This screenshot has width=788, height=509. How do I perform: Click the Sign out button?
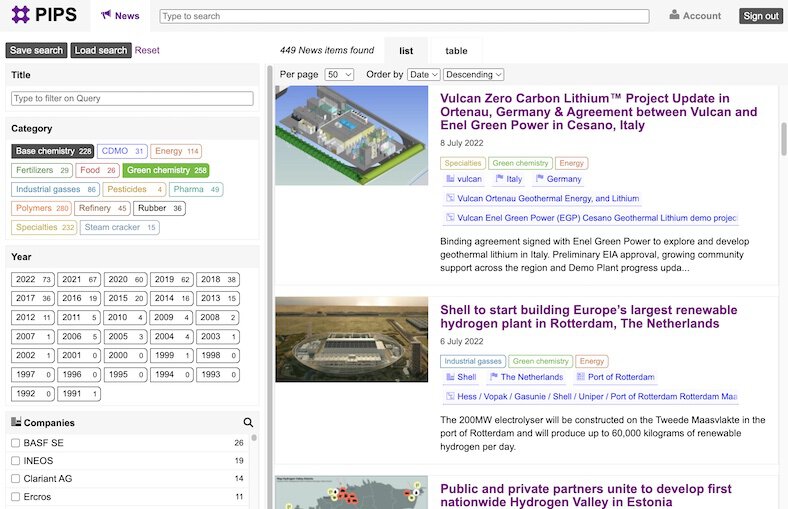click(x=761, y=16)
